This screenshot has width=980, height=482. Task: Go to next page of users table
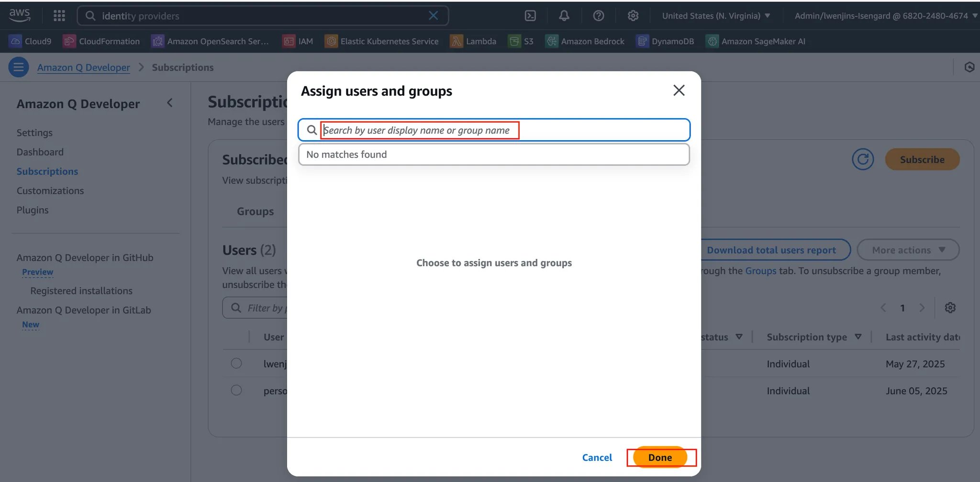922,308
